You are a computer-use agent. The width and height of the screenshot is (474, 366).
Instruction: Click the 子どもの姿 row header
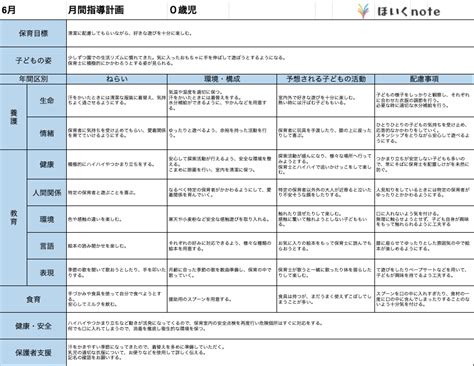(x=33, y=61)
